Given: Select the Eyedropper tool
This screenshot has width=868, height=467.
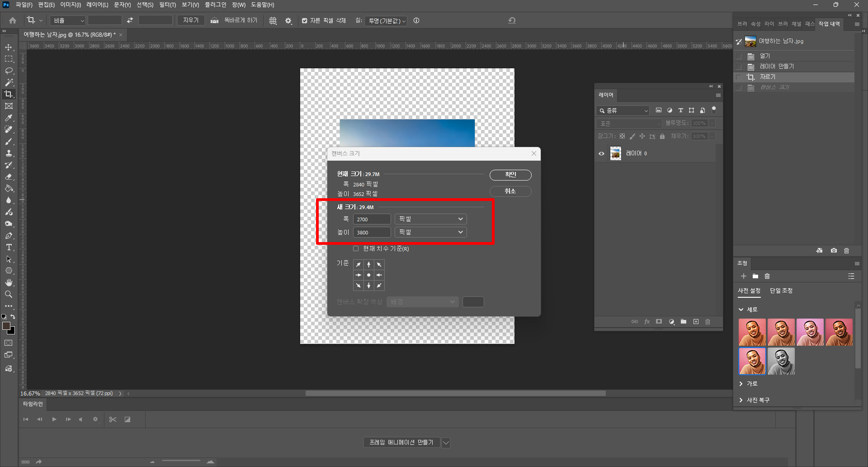Looking at the screenshot, I should [x=9, y=118].
